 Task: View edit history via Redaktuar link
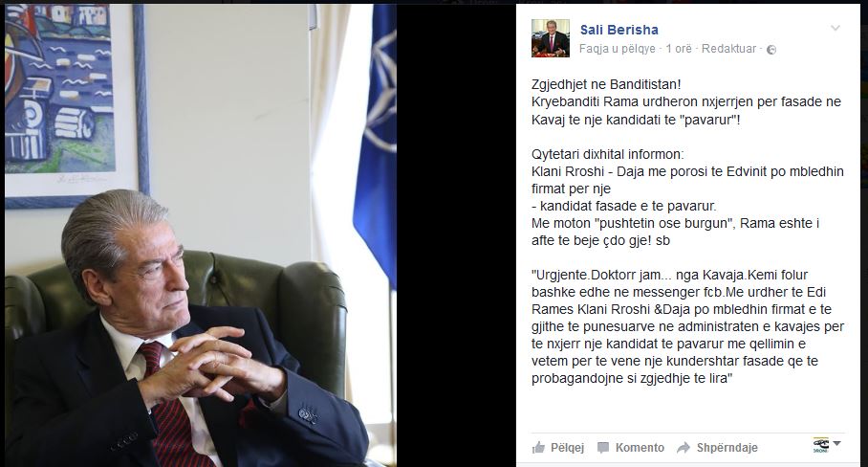pos(728,49)
